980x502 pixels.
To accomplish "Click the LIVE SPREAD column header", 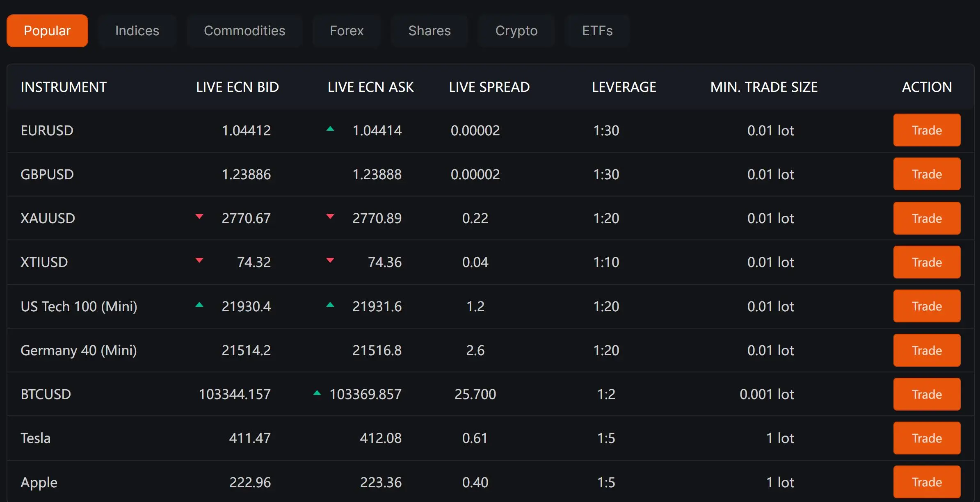I will 489,87.
